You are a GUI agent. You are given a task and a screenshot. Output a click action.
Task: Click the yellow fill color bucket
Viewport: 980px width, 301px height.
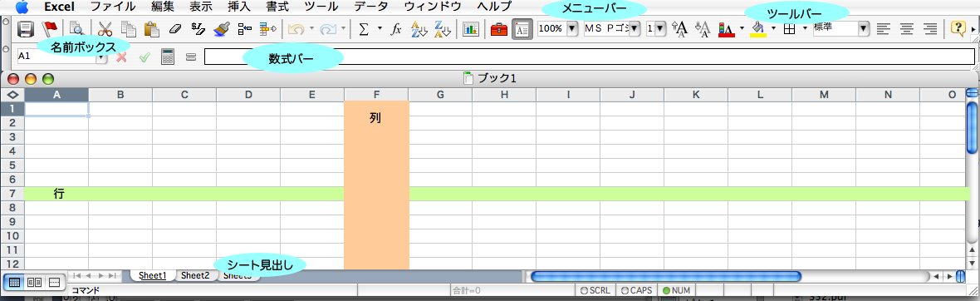click(757, 28)
